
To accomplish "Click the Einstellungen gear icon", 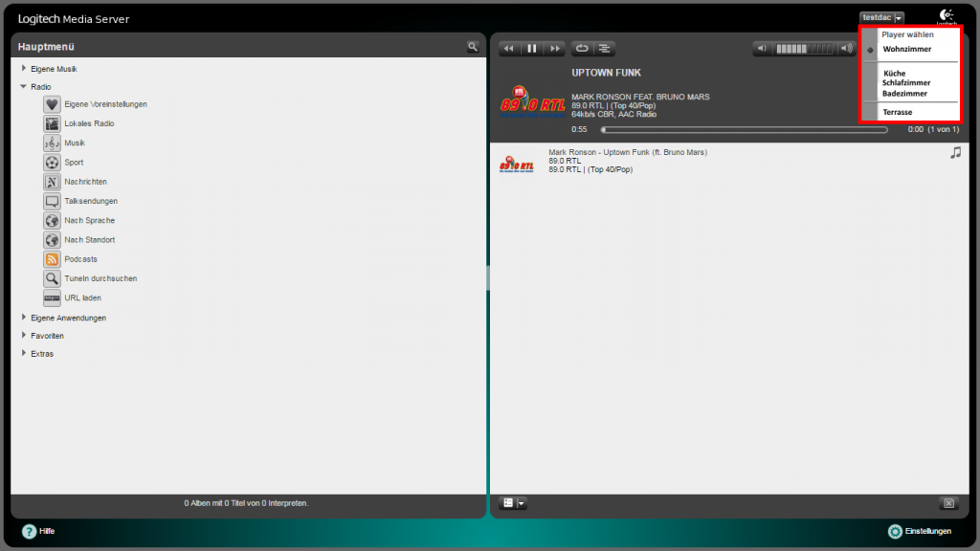I will pos(895,531).
